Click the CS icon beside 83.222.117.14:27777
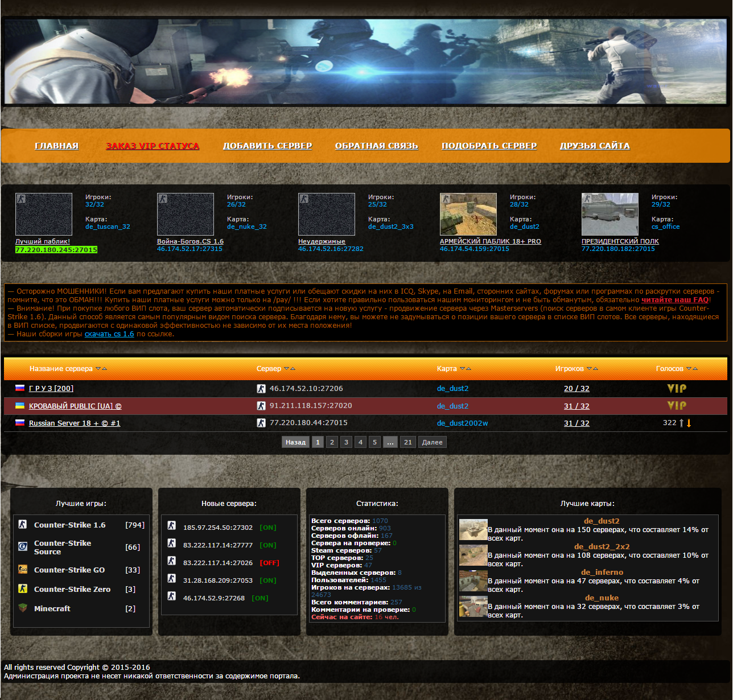Screen dimensions: 733x700 tap(171, 543)
